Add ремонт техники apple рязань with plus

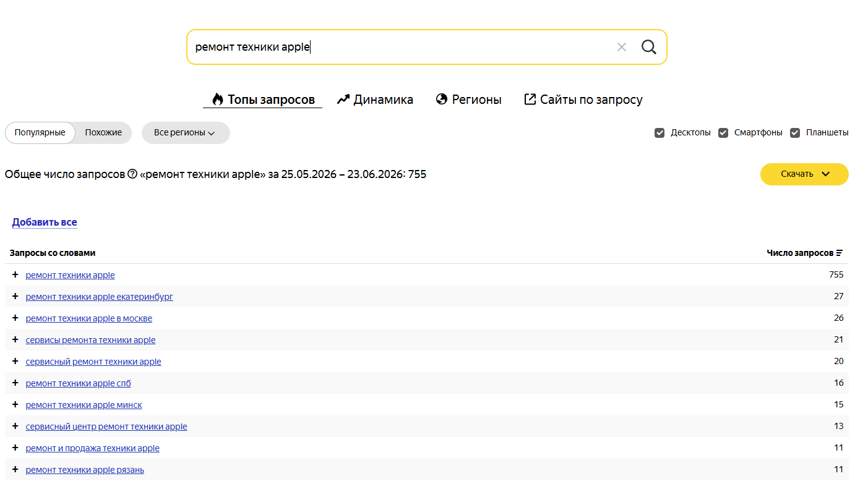click(15, 469)
